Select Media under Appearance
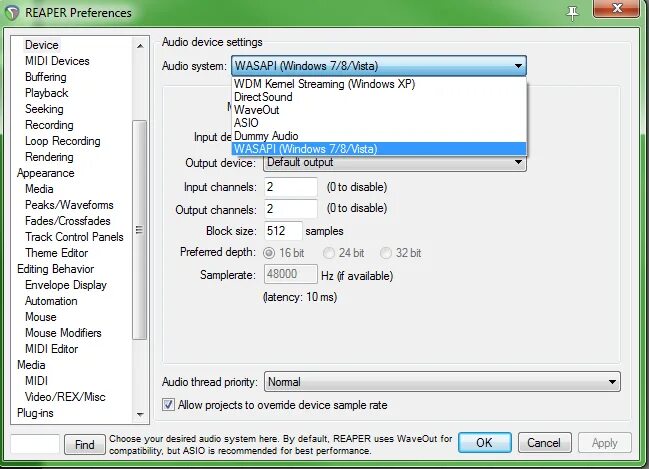649x469 pixels. (39, 189)
